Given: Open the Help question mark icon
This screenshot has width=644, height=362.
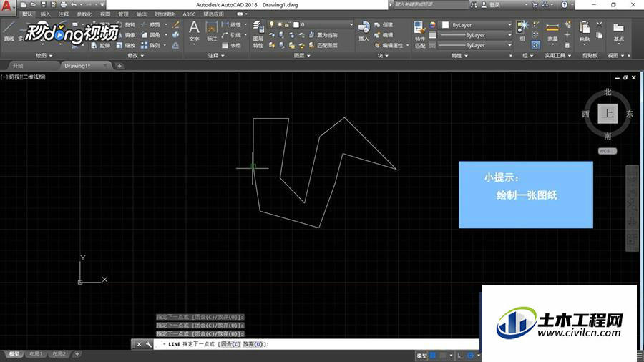Looking at the screenshot, I should point(565,5).
